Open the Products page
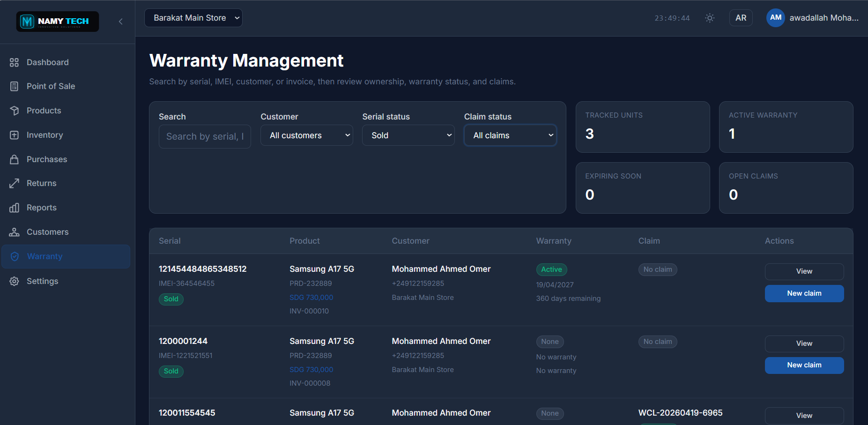 tap(66, 111)
